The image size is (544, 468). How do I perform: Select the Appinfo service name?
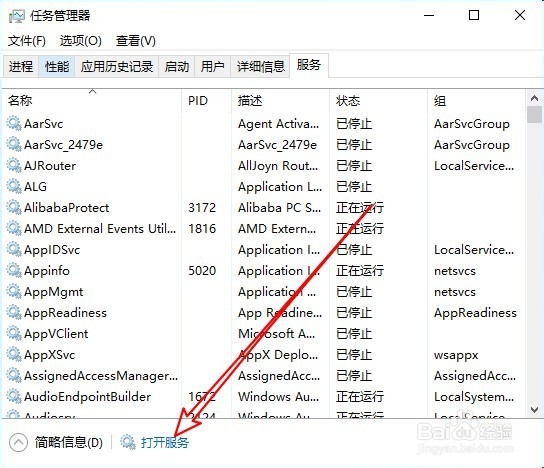47,271
